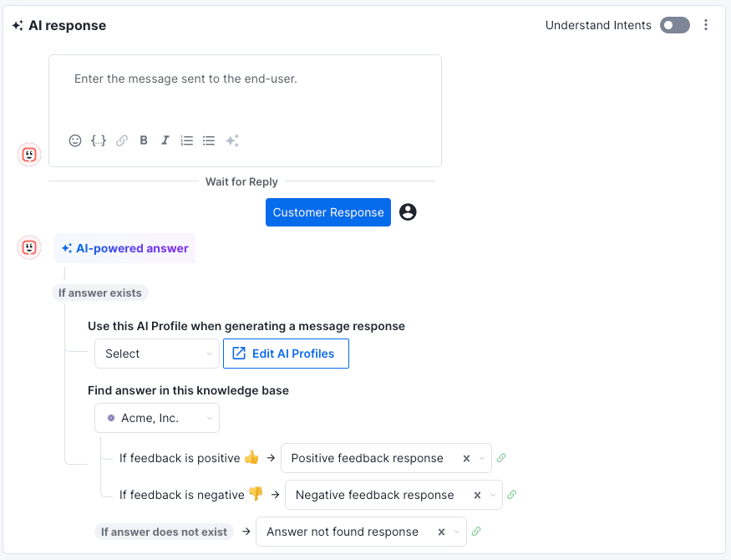
Task: Expand the Answer not found response dropdown
Action: 455,532
